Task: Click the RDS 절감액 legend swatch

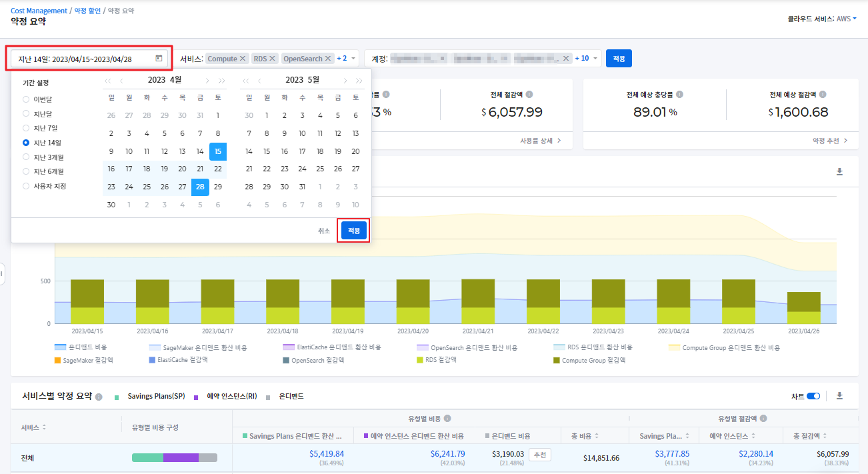Action: (x=420, y=360)
